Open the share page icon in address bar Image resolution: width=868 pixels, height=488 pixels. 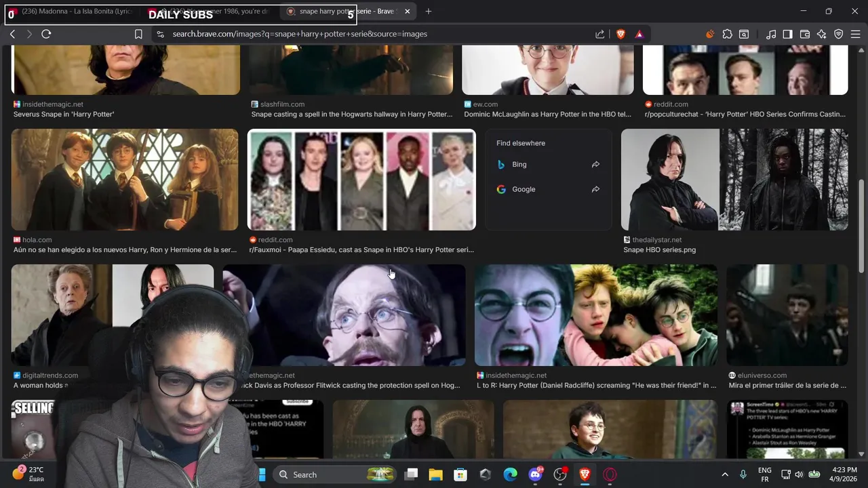599,34
